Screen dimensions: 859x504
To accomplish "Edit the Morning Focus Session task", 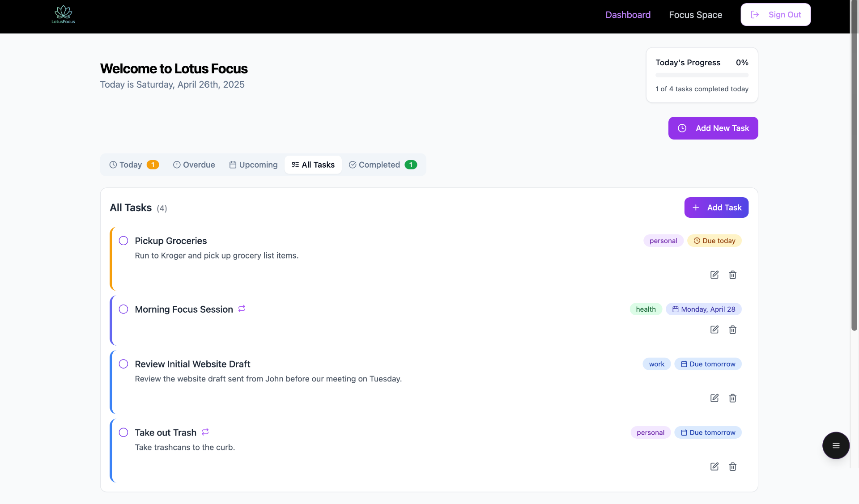I will click(x=714, y=330).
